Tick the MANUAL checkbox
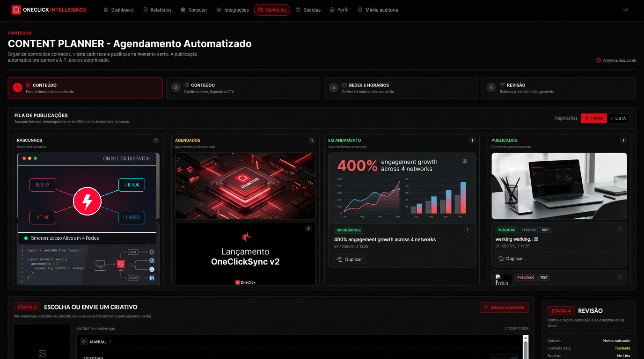The height and width of the screenshot is (359, 644). click(84, 342)
